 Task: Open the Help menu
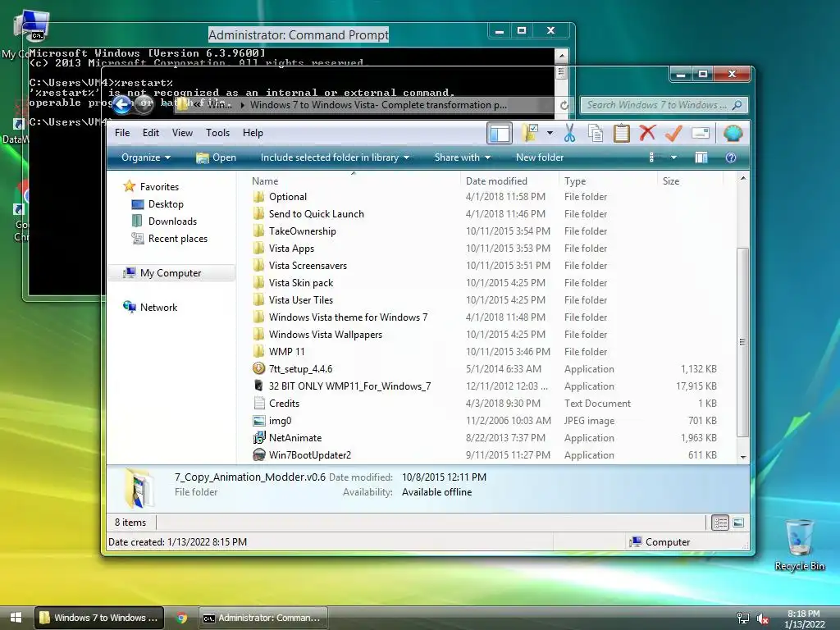pos(253,133)
